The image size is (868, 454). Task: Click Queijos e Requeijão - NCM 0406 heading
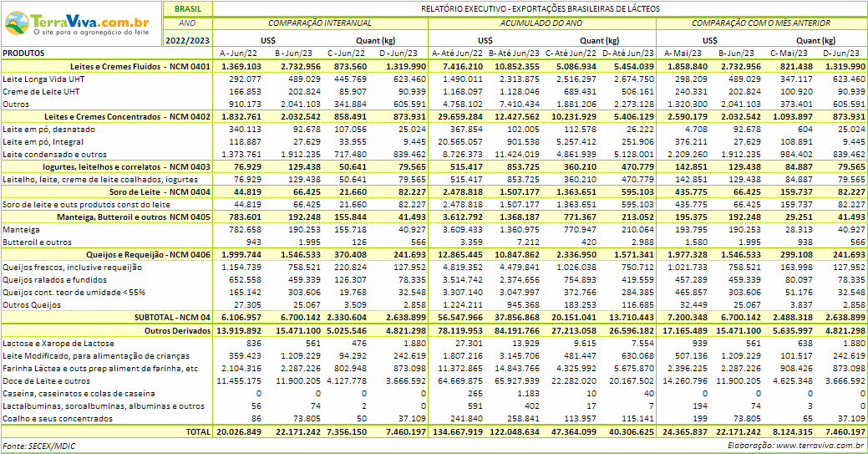click(x=148, y=254)
